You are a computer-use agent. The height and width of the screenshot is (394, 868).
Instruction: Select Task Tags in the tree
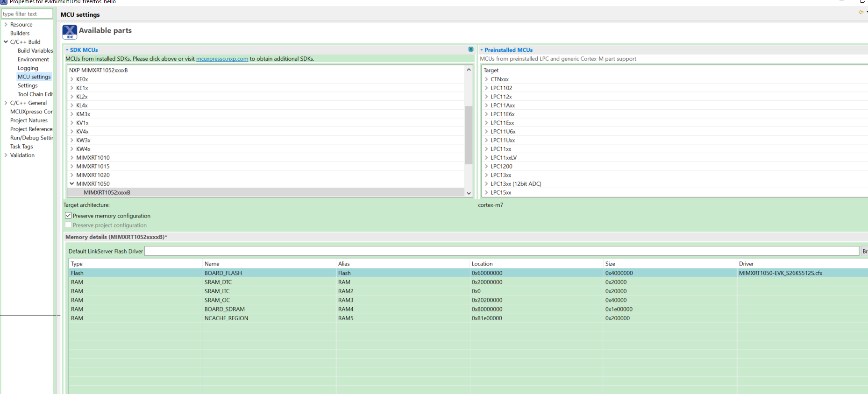click(x=21, y=147)
